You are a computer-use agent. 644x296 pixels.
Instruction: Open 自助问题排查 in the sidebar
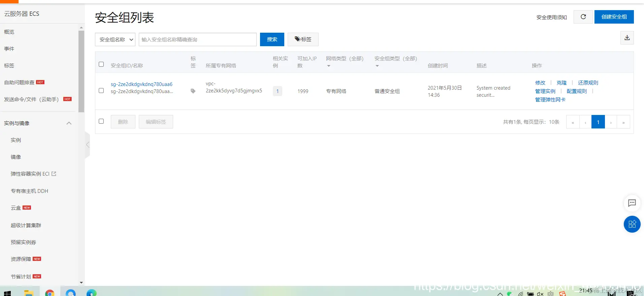[x=19, y=82]
